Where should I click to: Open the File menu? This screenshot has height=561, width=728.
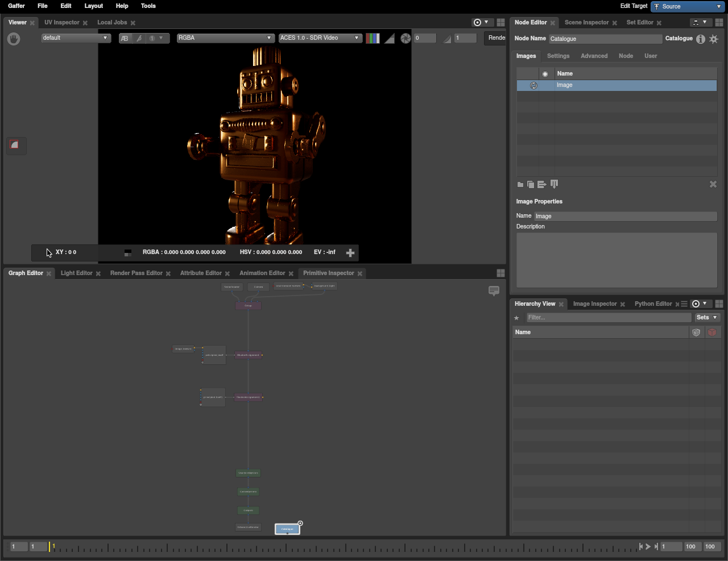[x=43, y=6]
